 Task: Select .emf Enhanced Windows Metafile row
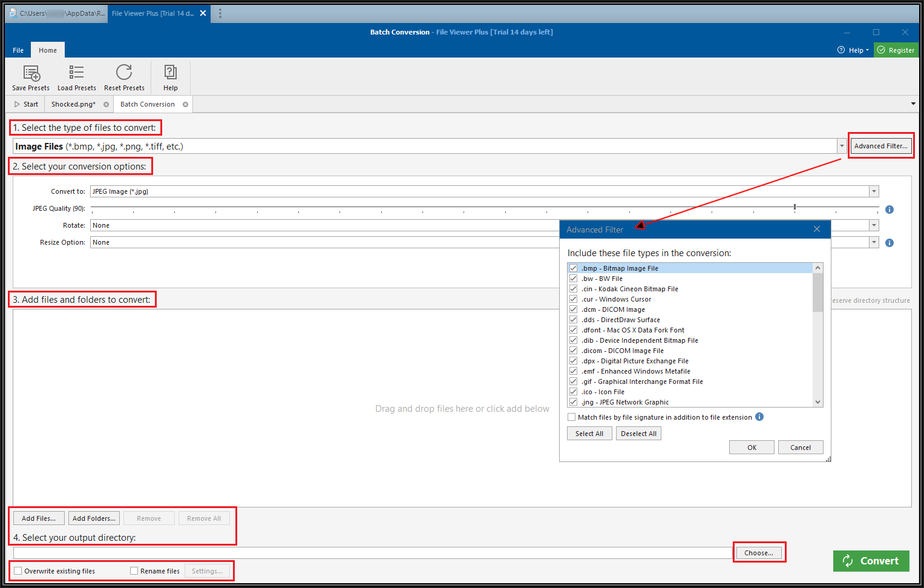coord(690,371)
